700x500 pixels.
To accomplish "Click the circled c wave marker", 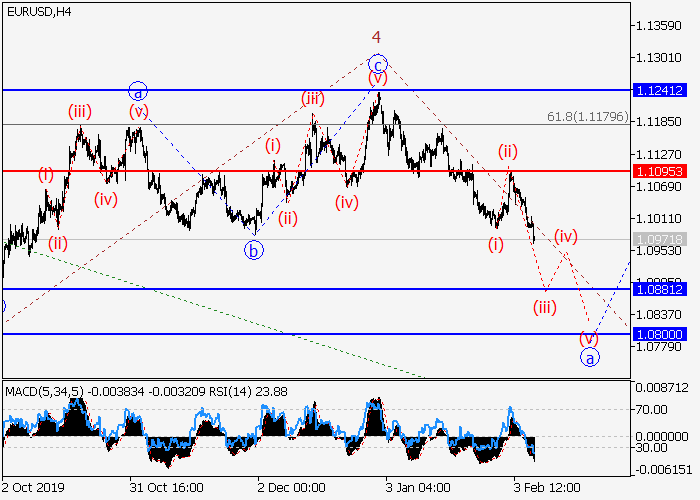I will pyautogui.click(x=377, y=62).
